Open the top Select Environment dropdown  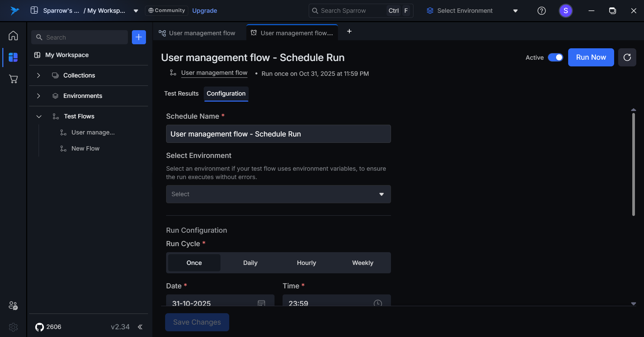[472, 11]
